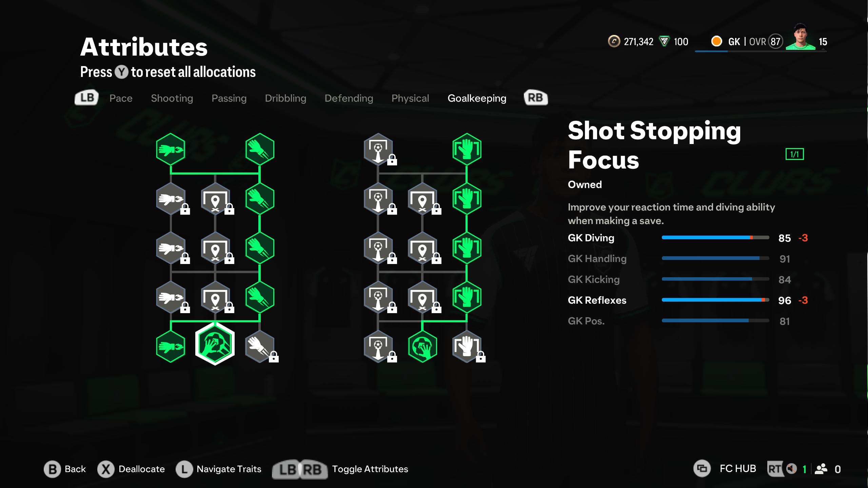Toggle RB to next attribute category
This screenshot has width=868, height=488.
pyautogui.click(x=535, y=98)
